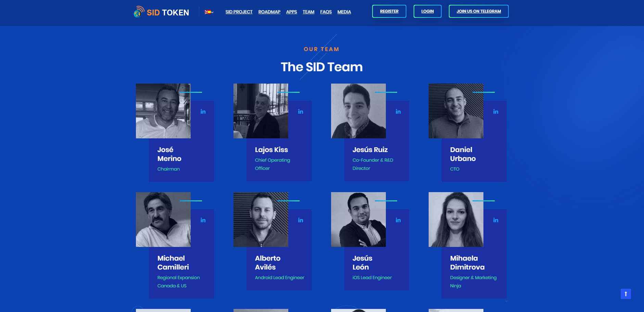Click the Login button

[427, 11]
